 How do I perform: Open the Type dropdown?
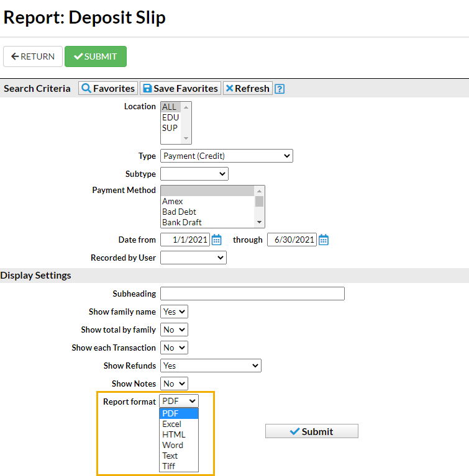coord(227,156)
